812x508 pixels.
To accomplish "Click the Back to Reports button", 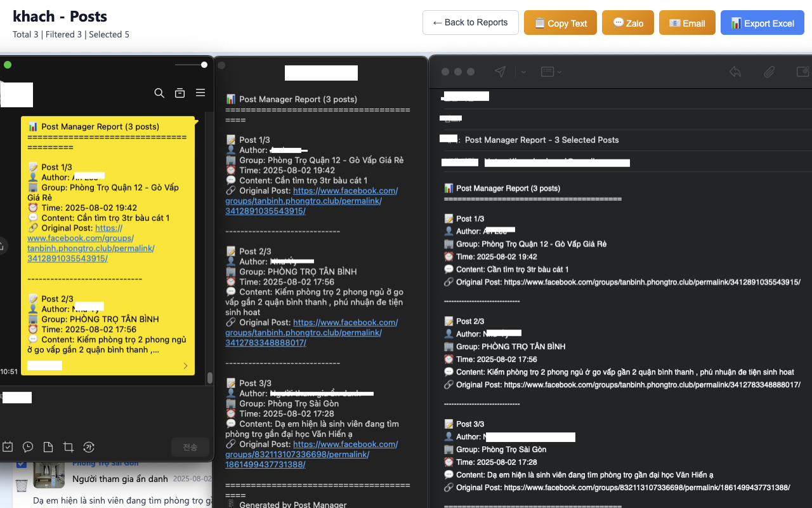I will coord(470,23).
